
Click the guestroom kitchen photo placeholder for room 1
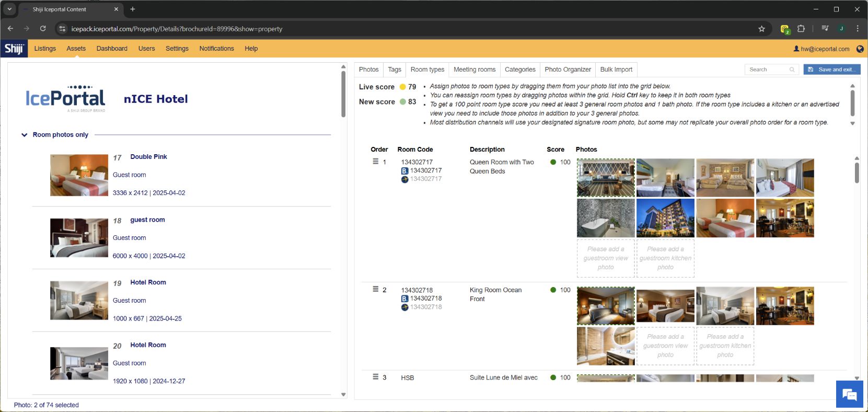(x=665, y=258)
